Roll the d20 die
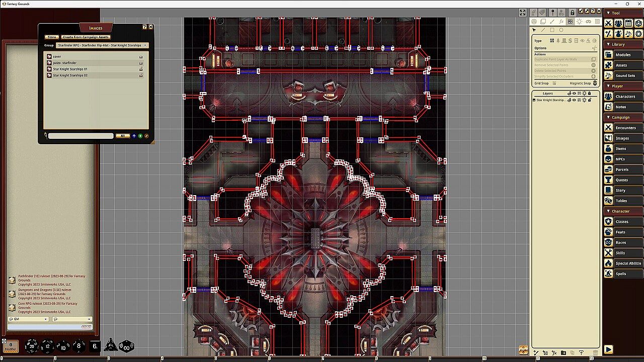644x362 pixels. tap(32, 346)
